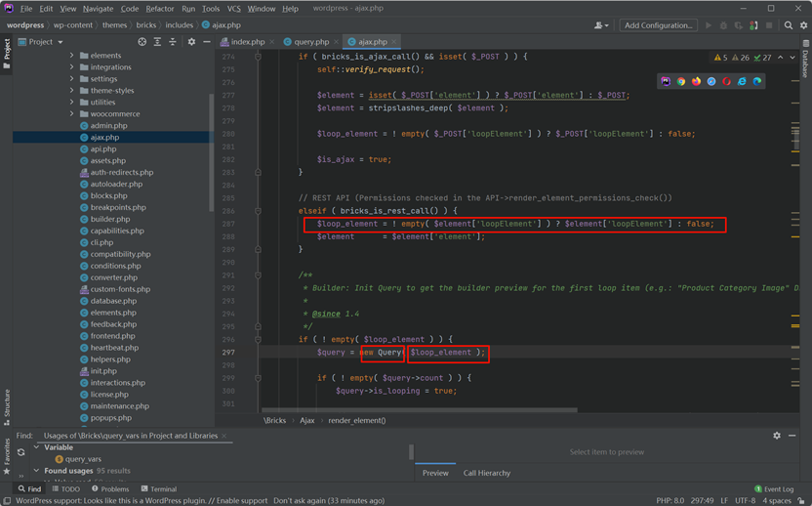The height and width of the screenshot is (506, 812).
Task: Expand the elements folder
Action: point(71,55)
